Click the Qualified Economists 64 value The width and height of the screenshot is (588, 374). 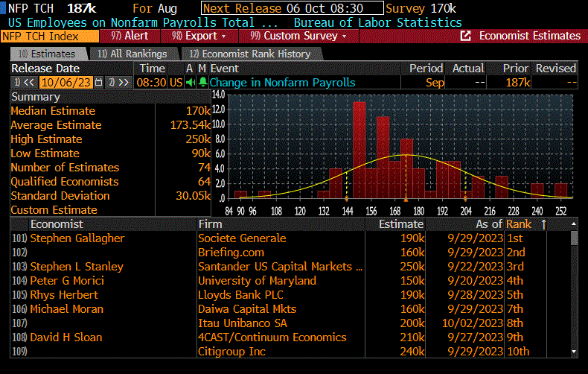(x=205, y=182)
